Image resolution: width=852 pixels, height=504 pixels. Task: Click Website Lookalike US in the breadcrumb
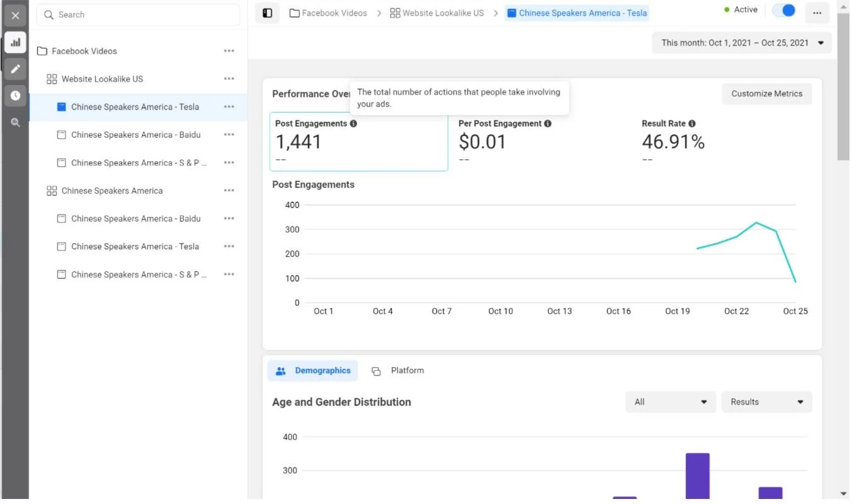point(437,13)
